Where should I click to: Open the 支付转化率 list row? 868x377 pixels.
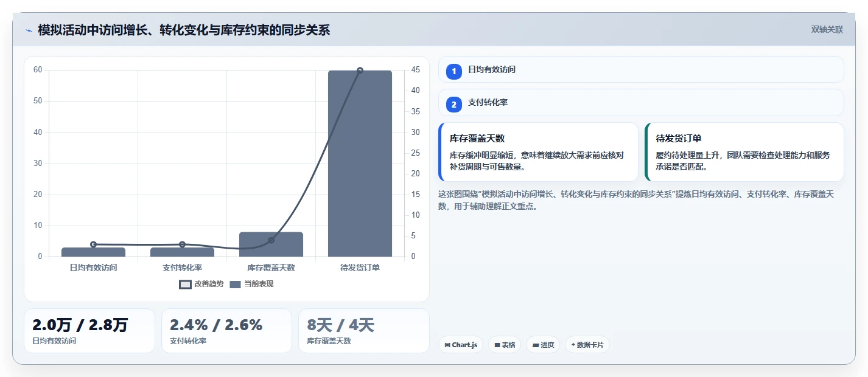[x=641, y=102]
